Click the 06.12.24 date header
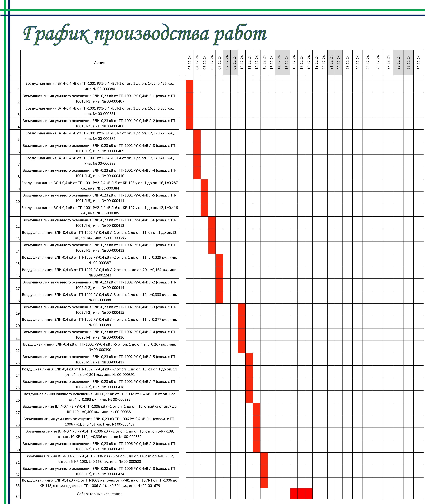 pyautogui.click(x=212, y=63)
